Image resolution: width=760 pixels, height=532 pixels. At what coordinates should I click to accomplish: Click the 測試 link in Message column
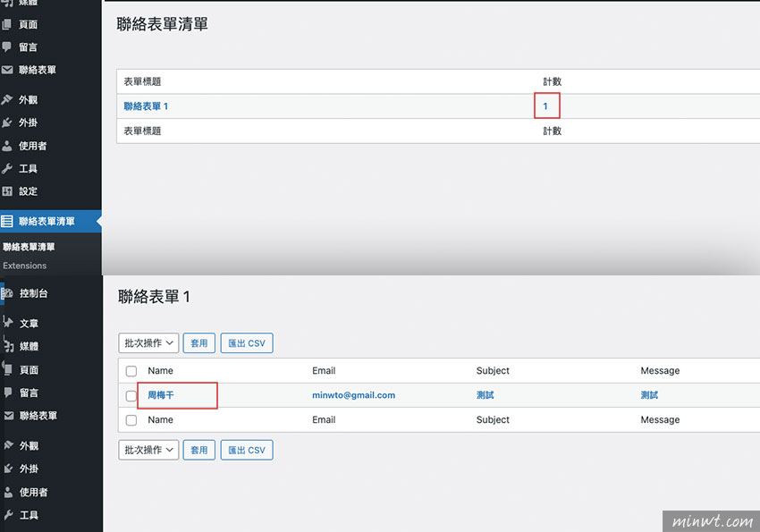(x=649, y=395)
